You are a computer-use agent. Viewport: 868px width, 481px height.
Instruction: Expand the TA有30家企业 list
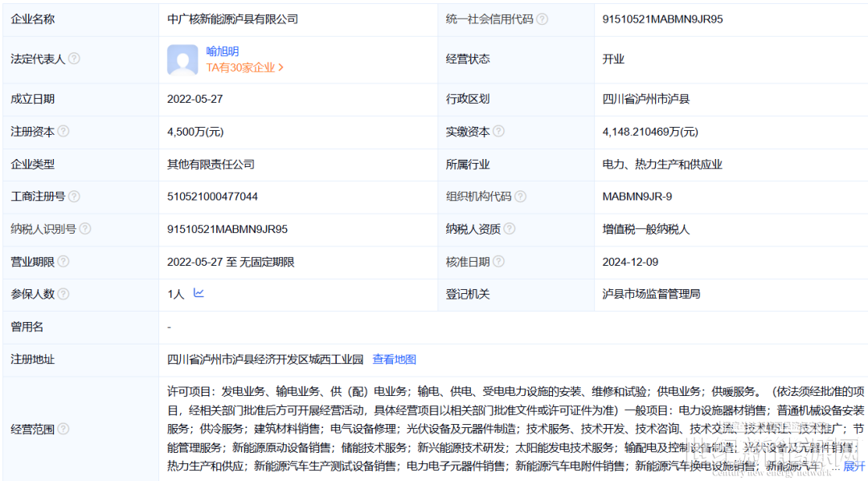pyautogui.click(x=244, y=68)
